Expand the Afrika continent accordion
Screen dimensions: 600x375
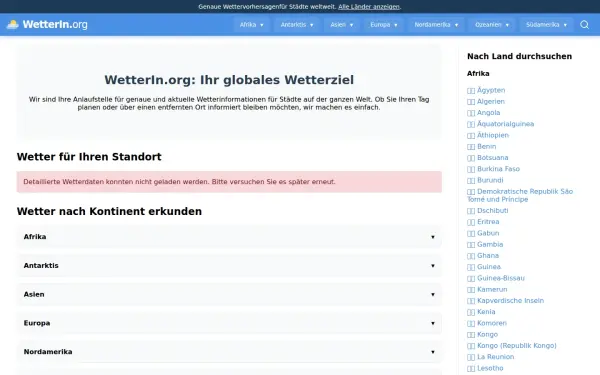click(229, 237)
